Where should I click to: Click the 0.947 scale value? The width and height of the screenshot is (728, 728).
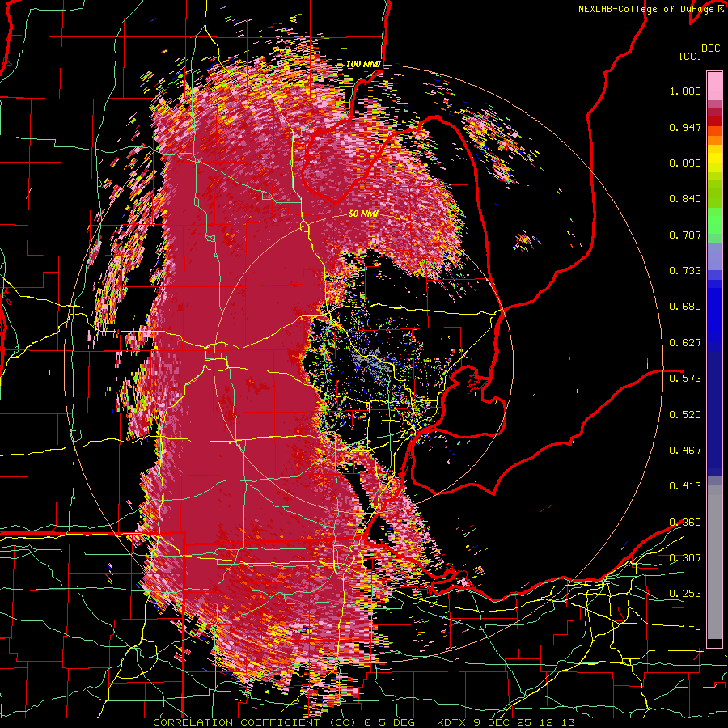pyautogui.click(x=685, y=127)
